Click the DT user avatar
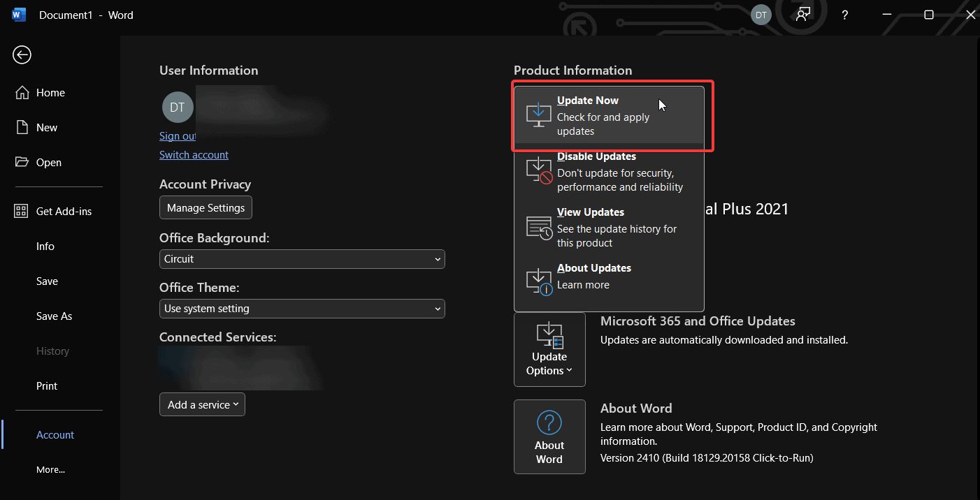This screenshot has height=500, width=980. (178, 108)
